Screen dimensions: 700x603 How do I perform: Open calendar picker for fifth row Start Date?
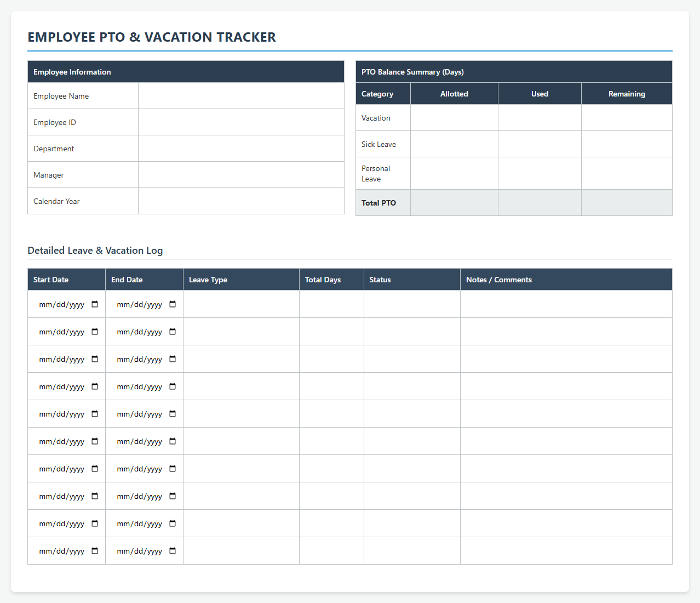tap(95, 414)
